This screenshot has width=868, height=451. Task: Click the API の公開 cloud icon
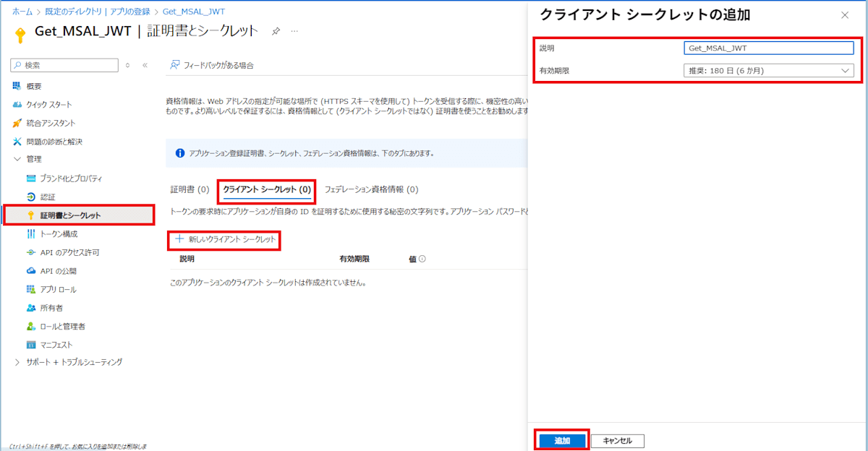click(x=31, y=271)
